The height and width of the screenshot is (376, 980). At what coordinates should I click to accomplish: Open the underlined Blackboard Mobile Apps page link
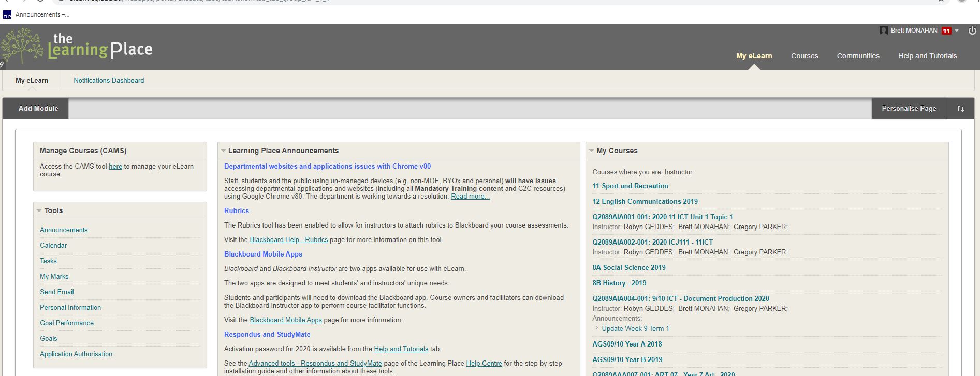(286, 320)
